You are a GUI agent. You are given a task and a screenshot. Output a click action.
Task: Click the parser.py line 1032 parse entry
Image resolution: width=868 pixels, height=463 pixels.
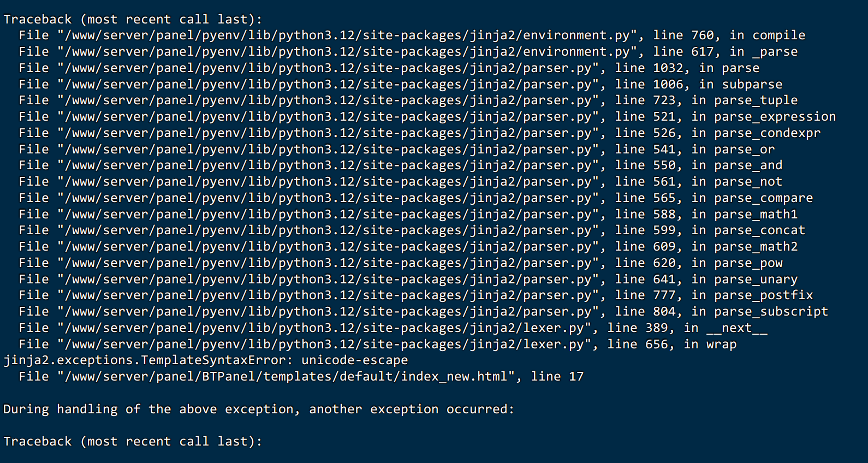coord(389,68)
